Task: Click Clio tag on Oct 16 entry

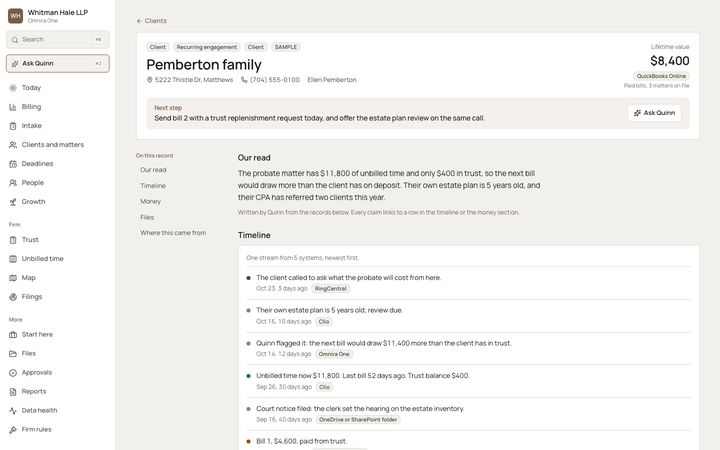Action: tap(324, 321)
